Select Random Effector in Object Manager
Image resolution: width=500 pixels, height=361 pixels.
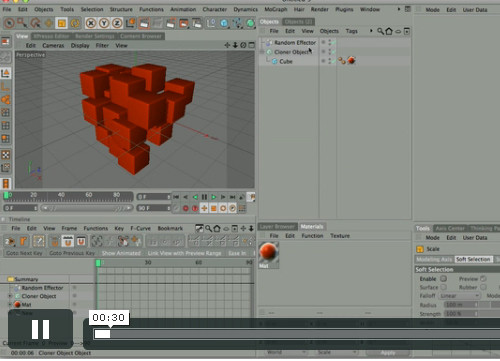[x=295, y=43]
